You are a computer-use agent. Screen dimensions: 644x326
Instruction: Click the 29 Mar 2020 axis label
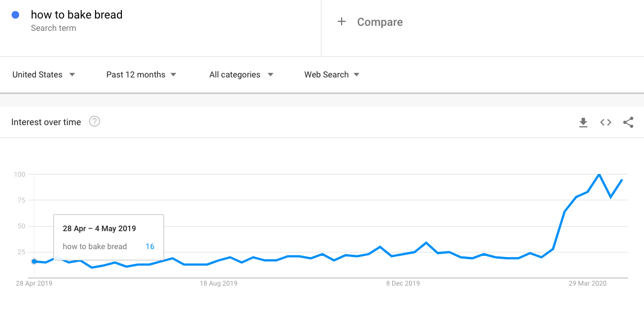click(x=588, y=283)
